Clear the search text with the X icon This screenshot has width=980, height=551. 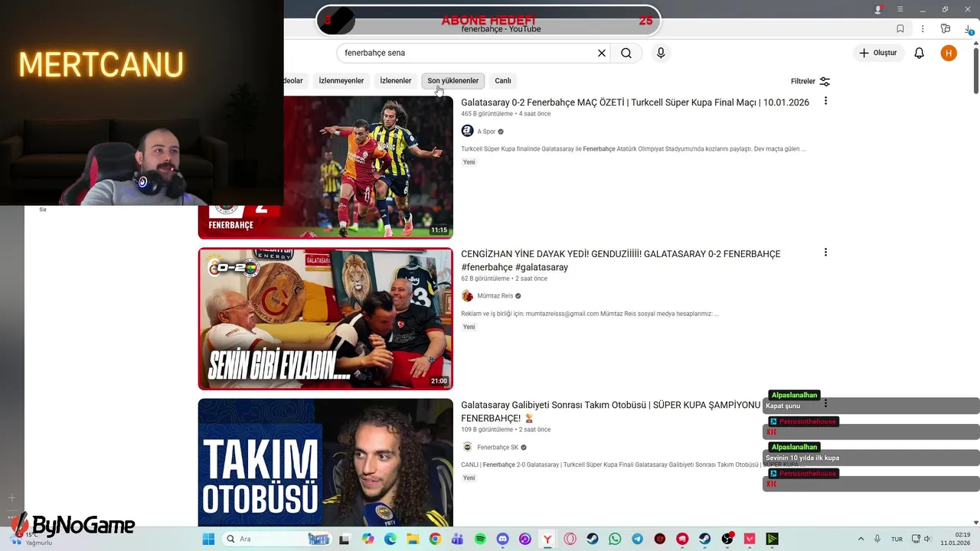[x=602, y=53]
